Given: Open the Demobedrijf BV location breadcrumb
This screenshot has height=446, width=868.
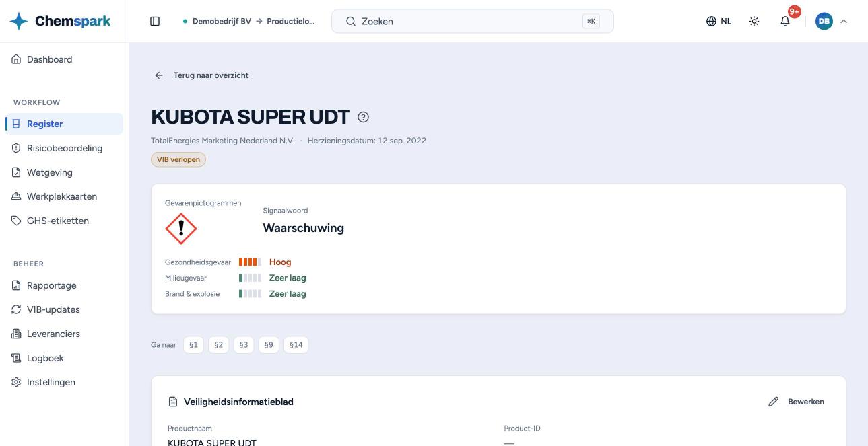Looking at the screenshot, I should point(249,21).
